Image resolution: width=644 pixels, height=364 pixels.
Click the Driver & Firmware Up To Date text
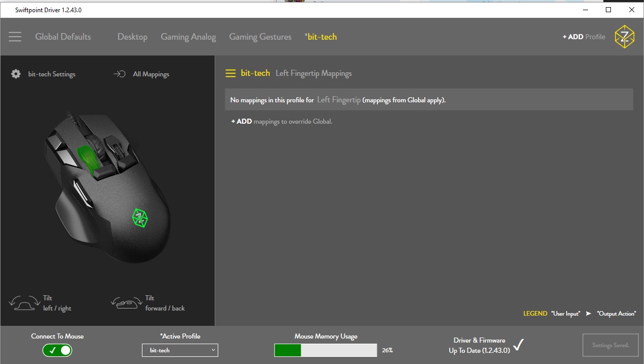coord(479,345)
